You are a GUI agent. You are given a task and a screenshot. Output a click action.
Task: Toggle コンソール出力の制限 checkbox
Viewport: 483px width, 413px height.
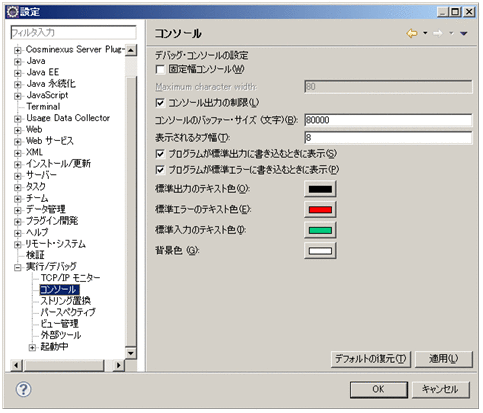point(160,103)
